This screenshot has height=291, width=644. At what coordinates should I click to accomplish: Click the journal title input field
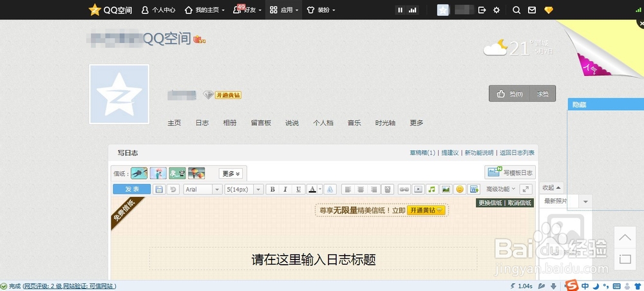point(314,259)
